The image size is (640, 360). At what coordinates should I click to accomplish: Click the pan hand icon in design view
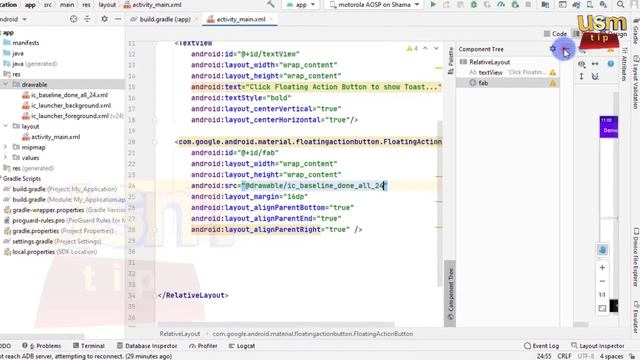[x=602, y=250]
